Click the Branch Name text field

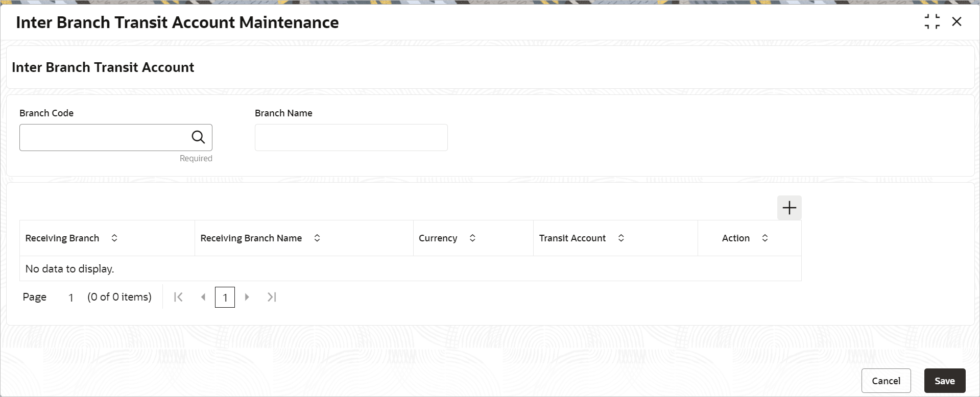click(x=351, y=137)
